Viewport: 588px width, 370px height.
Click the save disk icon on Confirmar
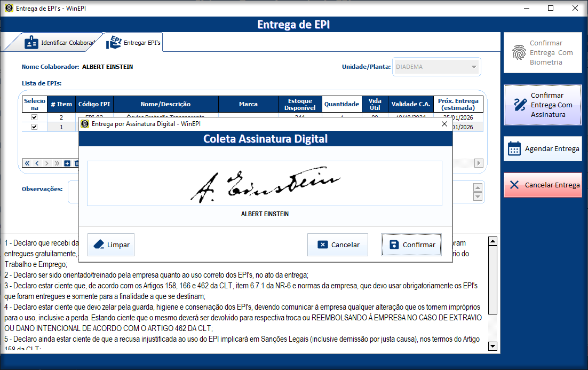[x=394, y=245]
